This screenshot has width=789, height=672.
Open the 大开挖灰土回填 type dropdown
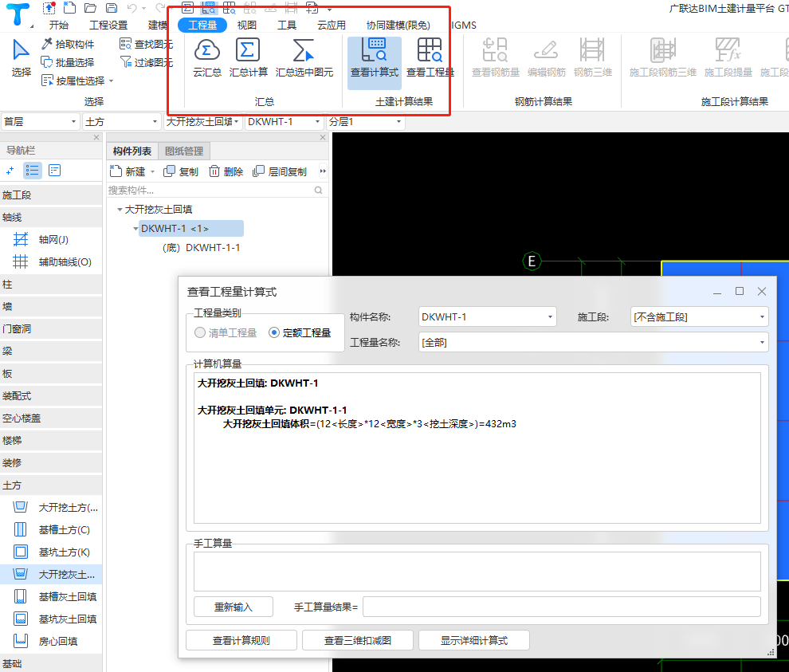click(202, 122)
